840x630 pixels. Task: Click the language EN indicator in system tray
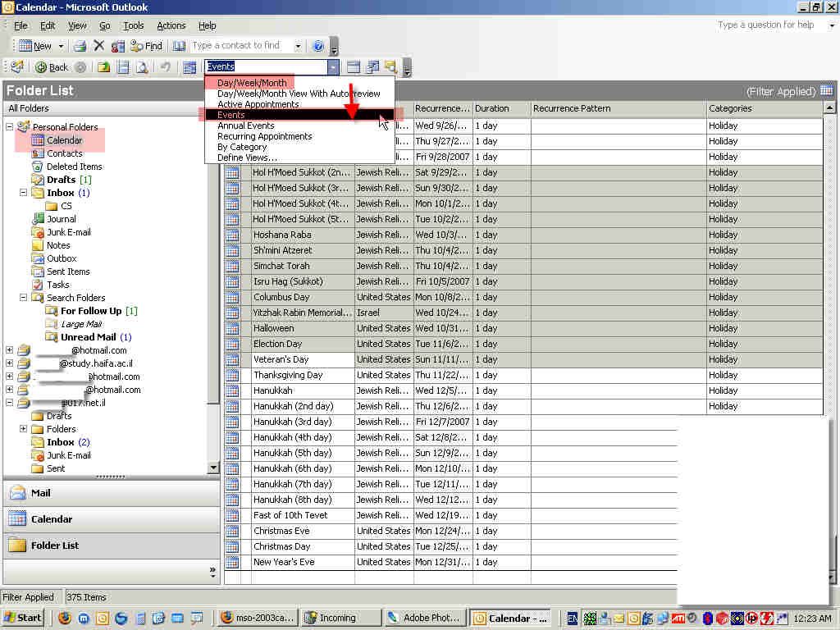click(572, 619)
